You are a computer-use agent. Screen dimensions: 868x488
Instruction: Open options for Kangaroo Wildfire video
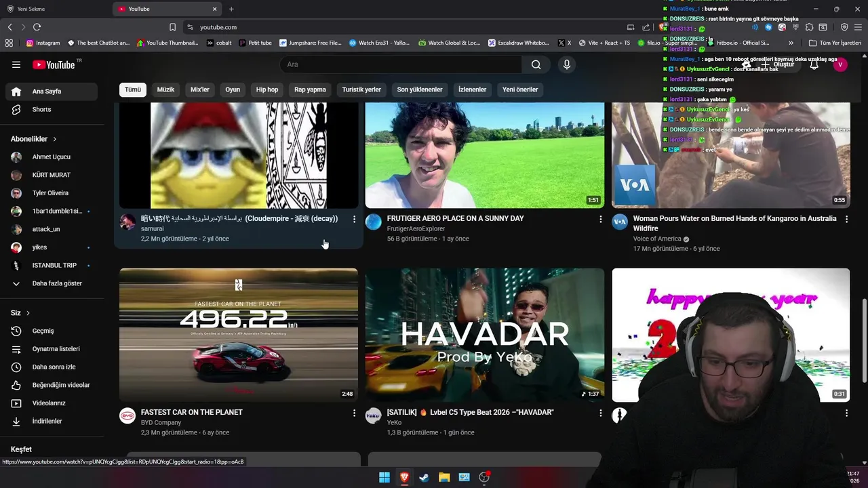846,219
